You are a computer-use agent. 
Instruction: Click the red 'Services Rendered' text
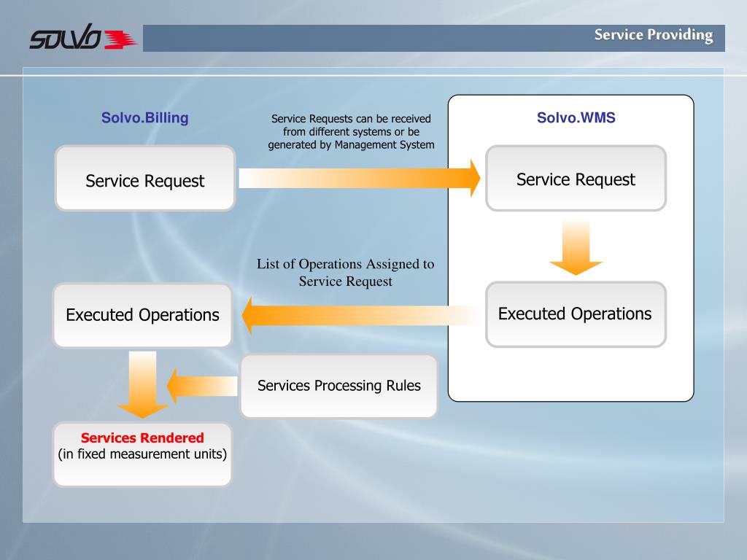pos(142,437)
